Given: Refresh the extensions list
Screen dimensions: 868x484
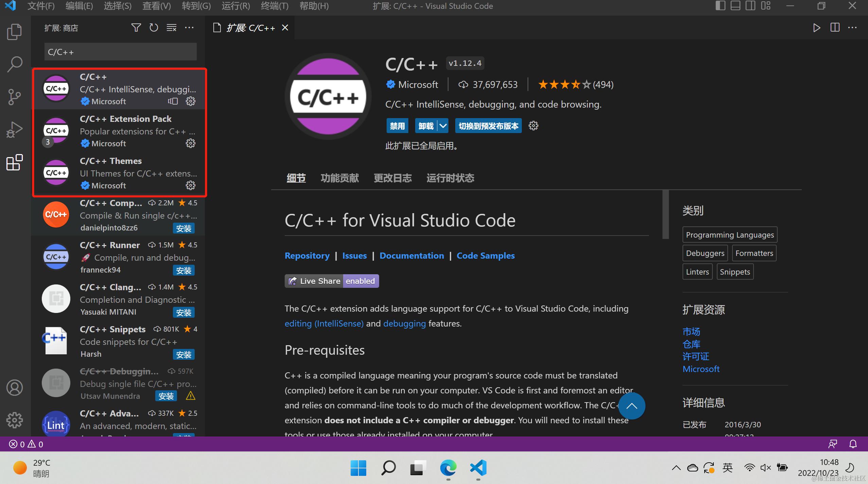Looking at the screenshot, I should 154,28.
